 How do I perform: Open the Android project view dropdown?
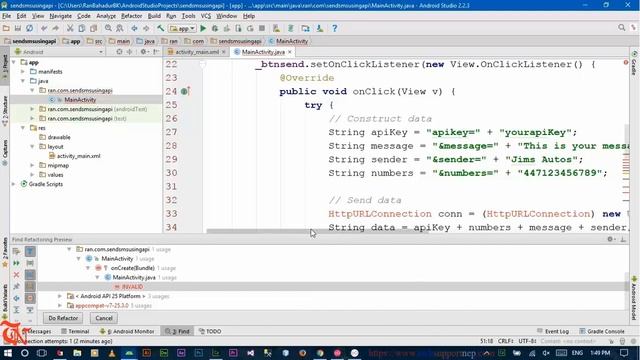tap(59, 52)
